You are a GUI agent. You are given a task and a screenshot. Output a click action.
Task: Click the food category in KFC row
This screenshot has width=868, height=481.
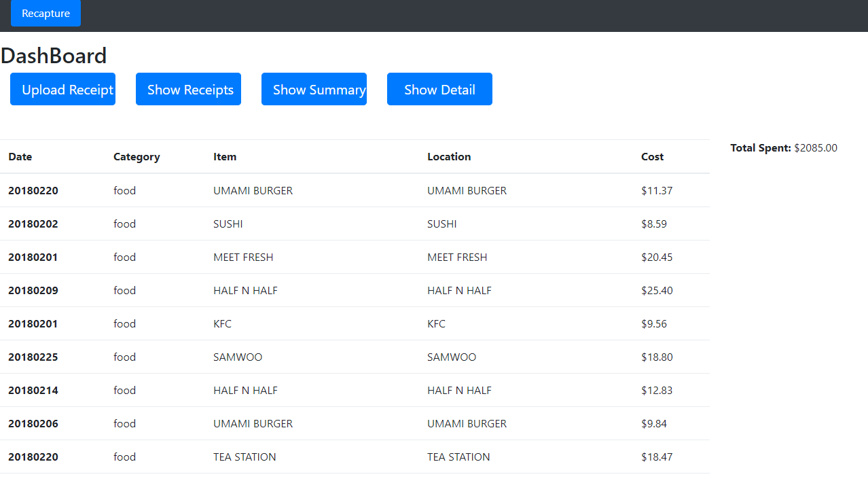pyautogui.click(x=124, y=323)
